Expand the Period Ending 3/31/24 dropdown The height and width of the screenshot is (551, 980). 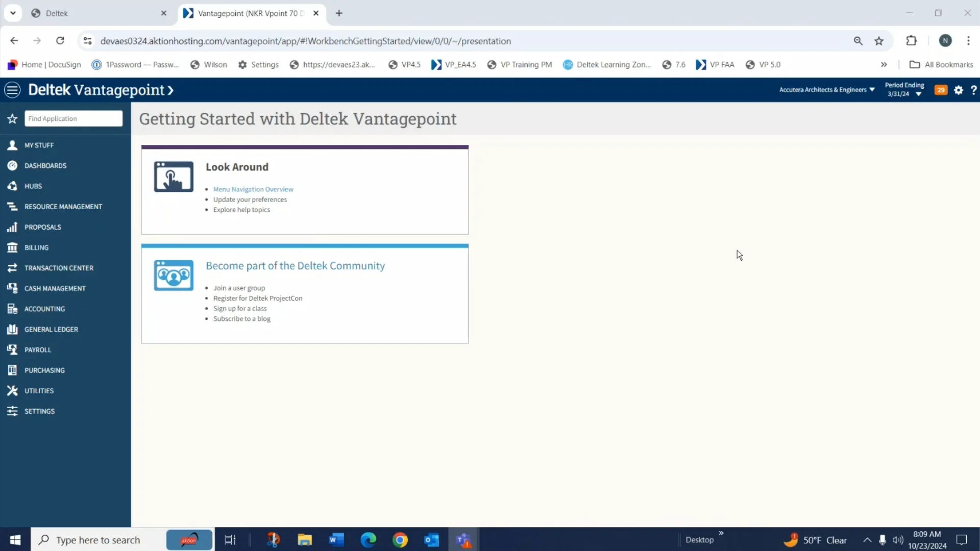[904, 90]
